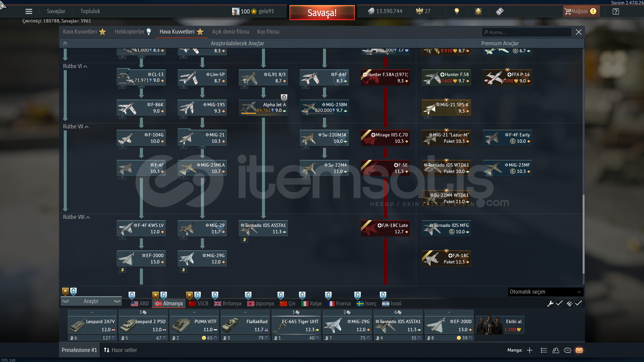Start a battle with the Savaşa! button
644x362 pixels.
coord(322,13)
